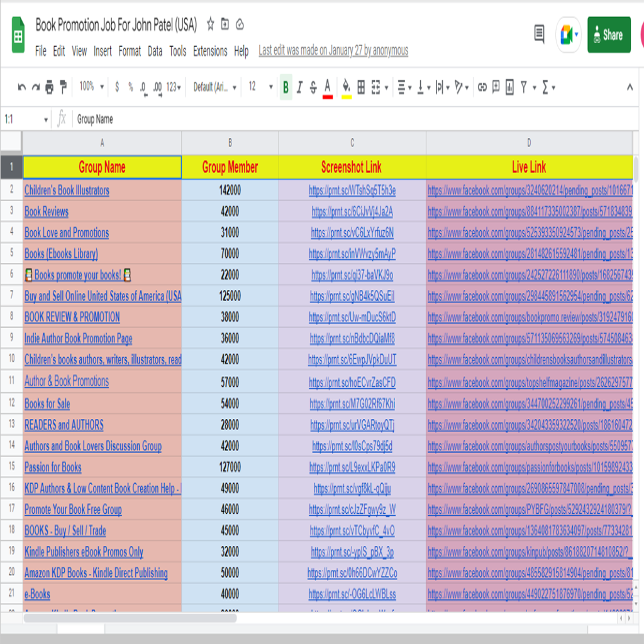Open the Book Reviews group link
Screen dimensions: 644x644
[47, 211]
